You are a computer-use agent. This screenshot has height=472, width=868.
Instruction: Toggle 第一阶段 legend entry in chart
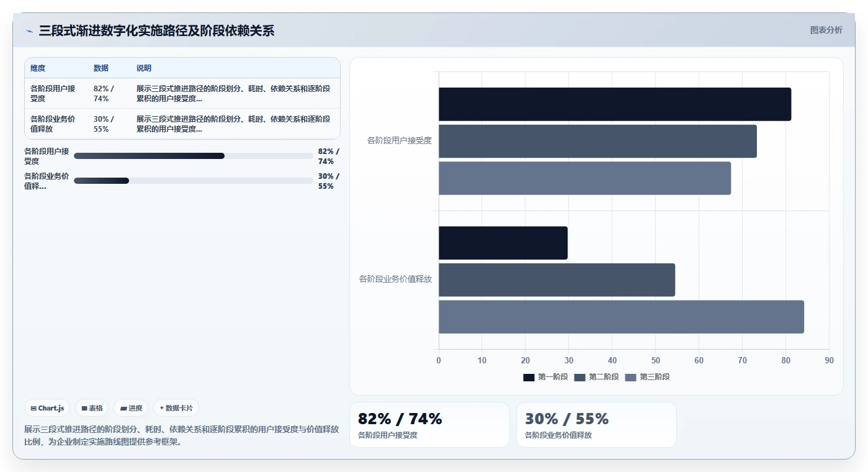[x=545, y=377]
